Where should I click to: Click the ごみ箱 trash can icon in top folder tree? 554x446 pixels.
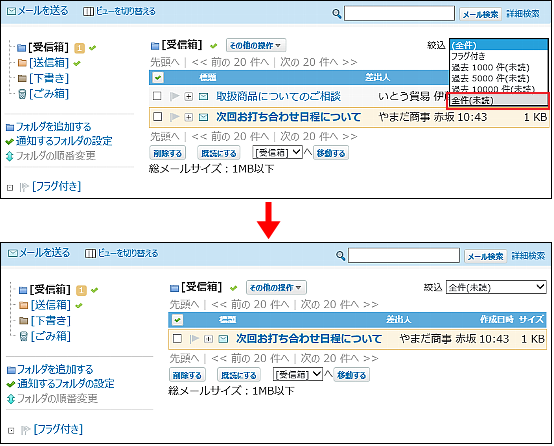click(22, 94)
